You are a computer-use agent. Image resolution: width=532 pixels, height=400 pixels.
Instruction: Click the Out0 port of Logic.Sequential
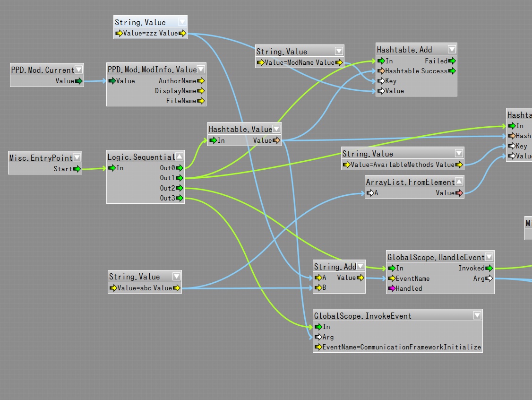[x=180, y=168]
